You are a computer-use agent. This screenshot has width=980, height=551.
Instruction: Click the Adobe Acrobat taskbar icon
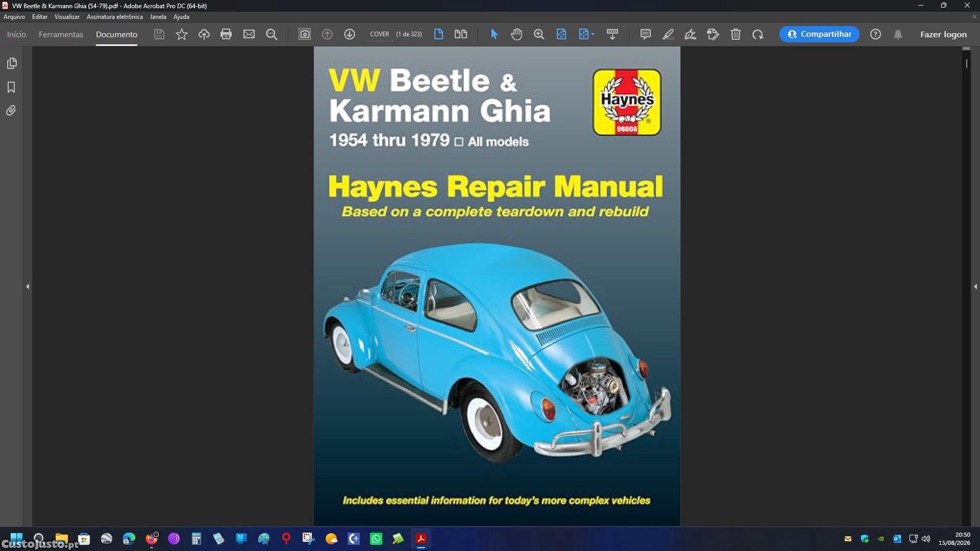point(421,539)
